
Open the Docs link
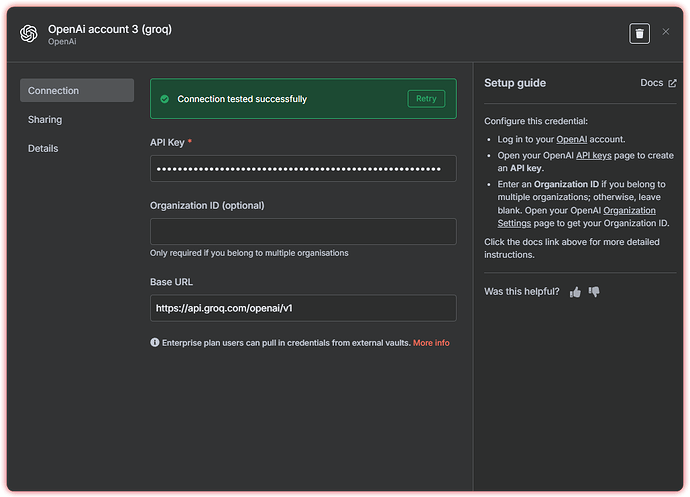tap(658, 83)
